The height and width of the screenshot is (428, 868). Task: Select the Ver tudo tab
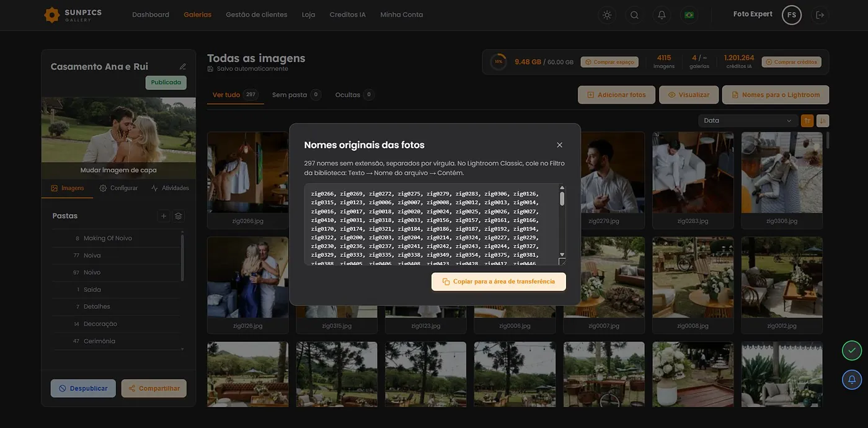click(235, 95)
